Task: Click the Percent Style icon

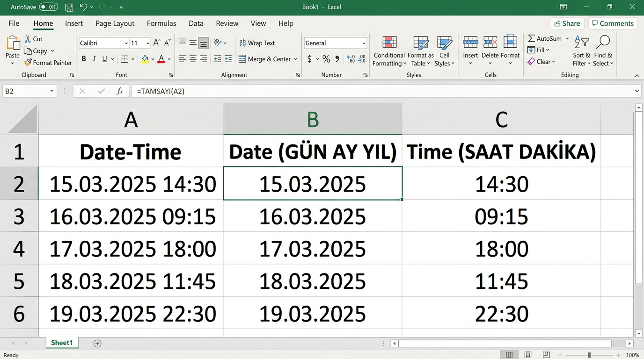Action: click(x=326, y=59)
